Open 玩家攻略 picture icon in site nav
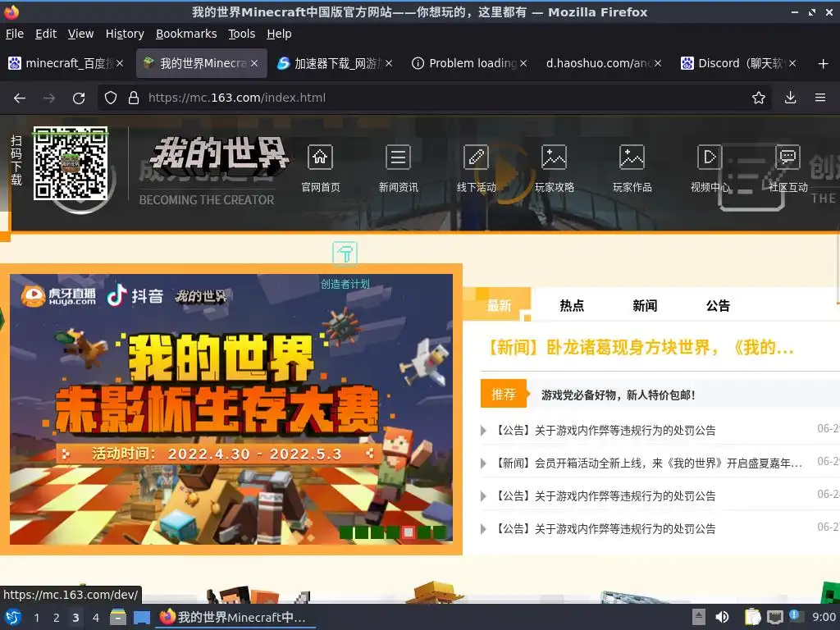Viewport: 840px width, 630px height. [554, 157]
